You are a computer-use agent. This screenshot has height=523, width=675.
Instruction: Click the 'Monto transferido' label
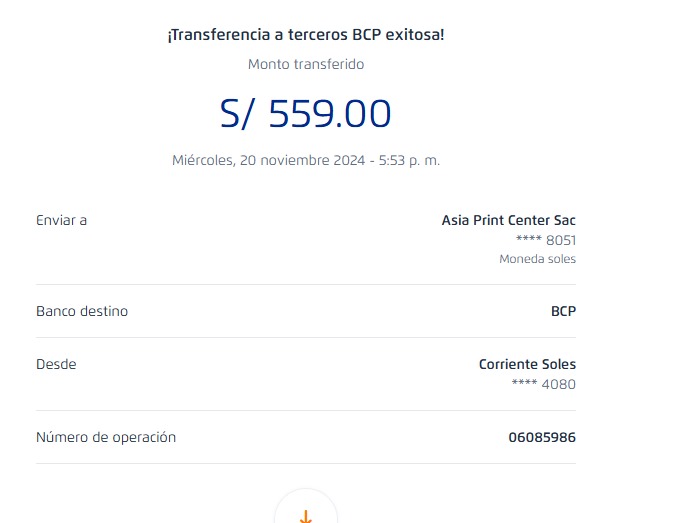pyautogui.click(x=306, y=64)
